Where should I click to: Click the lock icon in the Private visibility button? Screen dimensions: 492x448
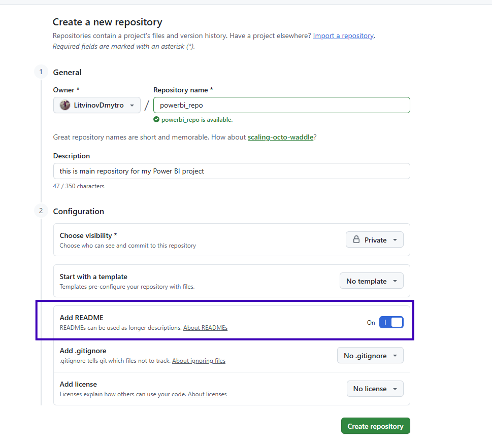click(356, 240)
